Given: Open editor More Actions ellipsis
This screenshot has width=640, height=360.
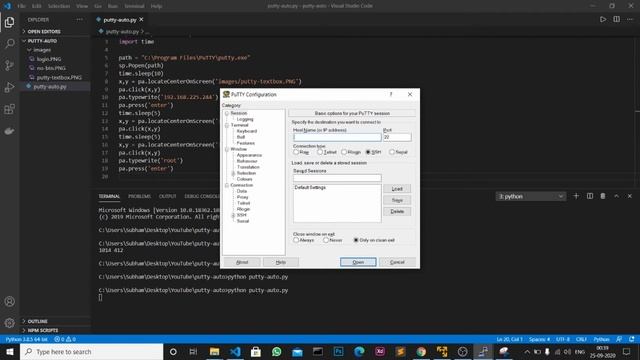Looking at the screenshot, I should (630, 19).
